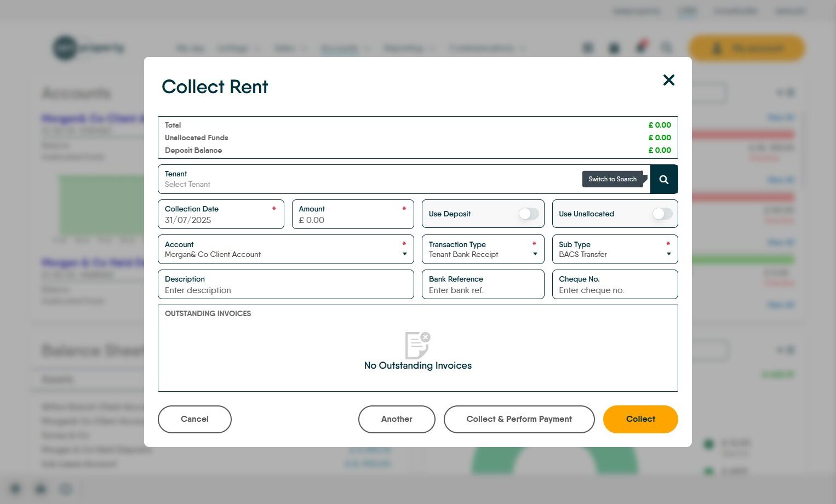Open the Transaction Type dropdown

point(483,249)
